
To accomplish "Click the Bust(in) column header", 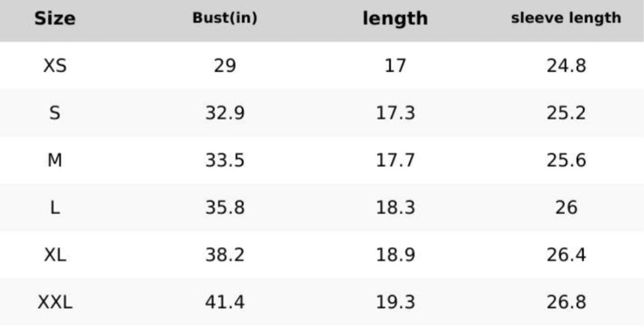I will click(x=225, y=18).
